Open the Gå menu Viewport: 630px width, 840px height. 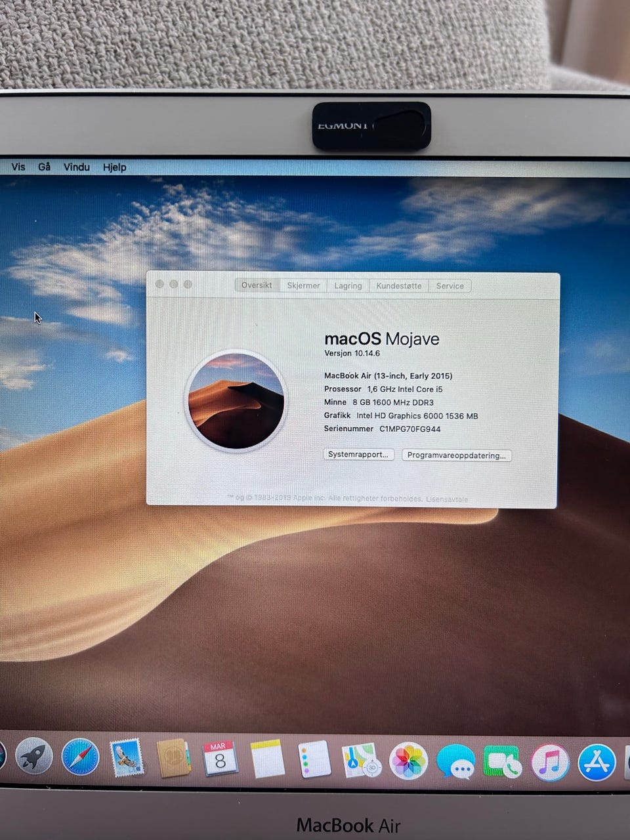point(44,167)
